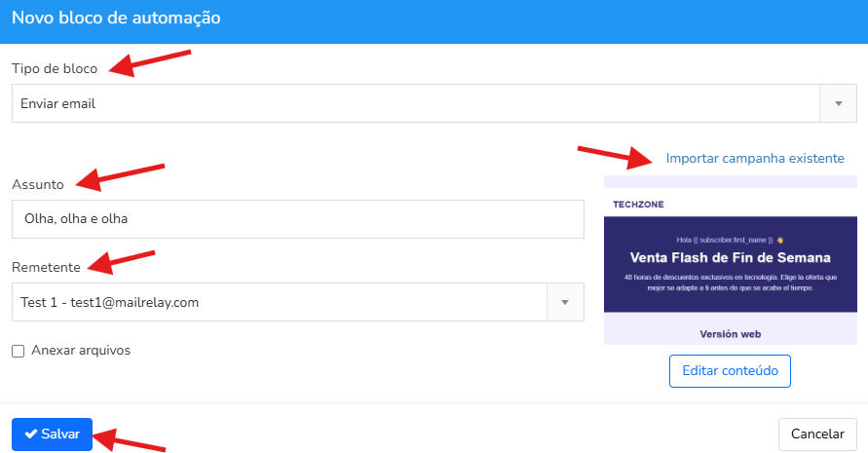Click the email template preview thumbnail
Viewport: 868px width, 453px height.
[731, 260]
